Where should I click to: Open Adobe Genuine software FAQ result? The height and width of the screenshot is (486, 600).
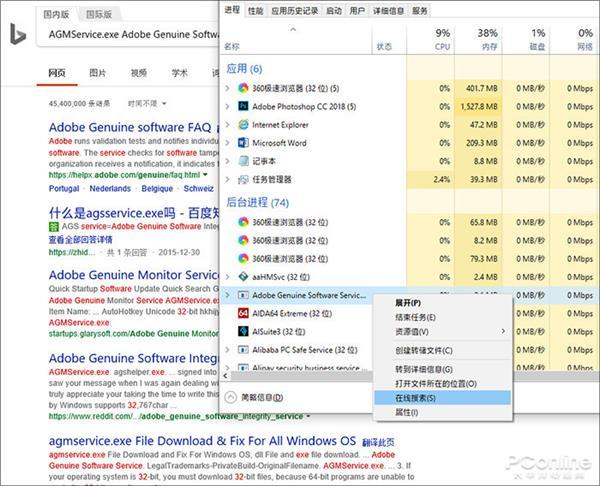click(130, 127)
